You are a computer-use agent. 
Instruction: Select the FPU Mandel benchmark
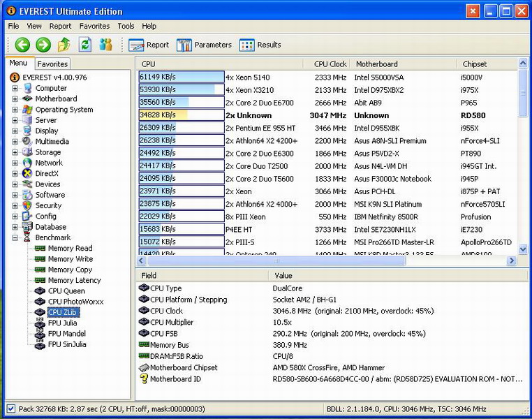click(67, 334)
